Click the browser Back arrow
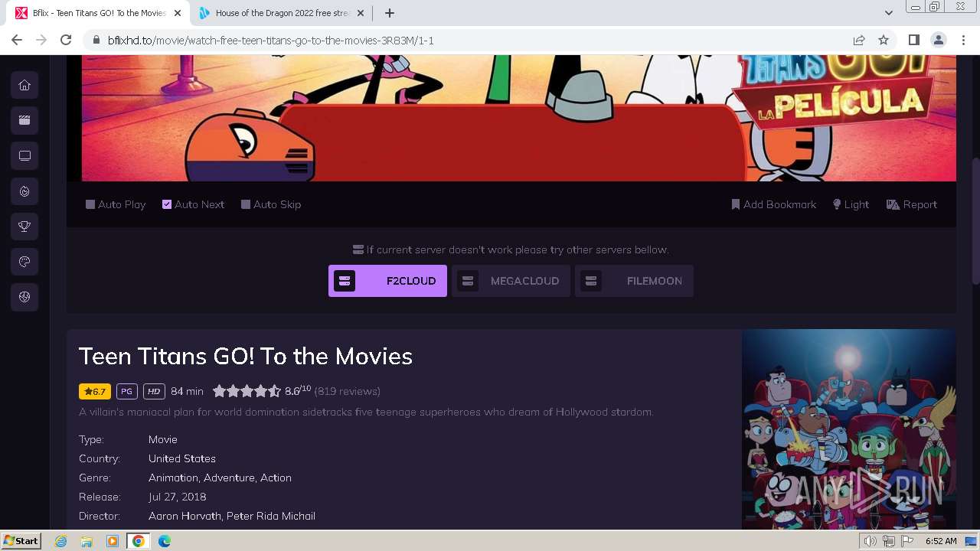 (17, 40)
